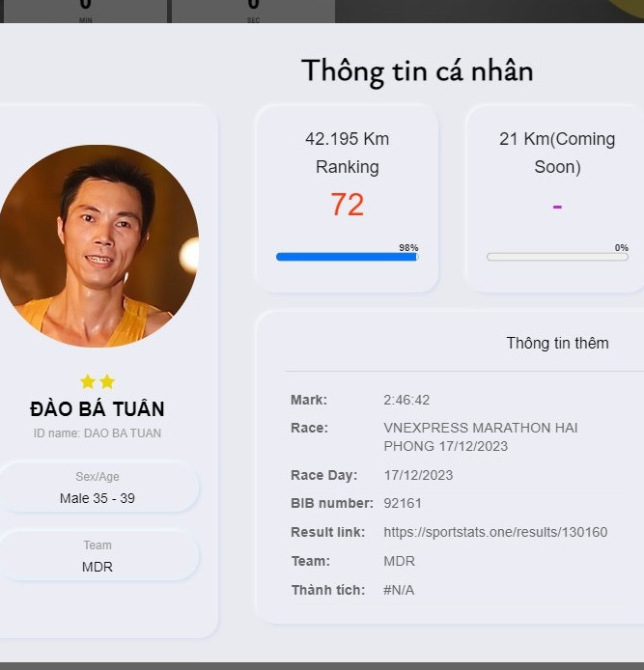Click the name ĐÀO BÁ TUÂN
Screen dimensions: 644x670
click(98, 408)
